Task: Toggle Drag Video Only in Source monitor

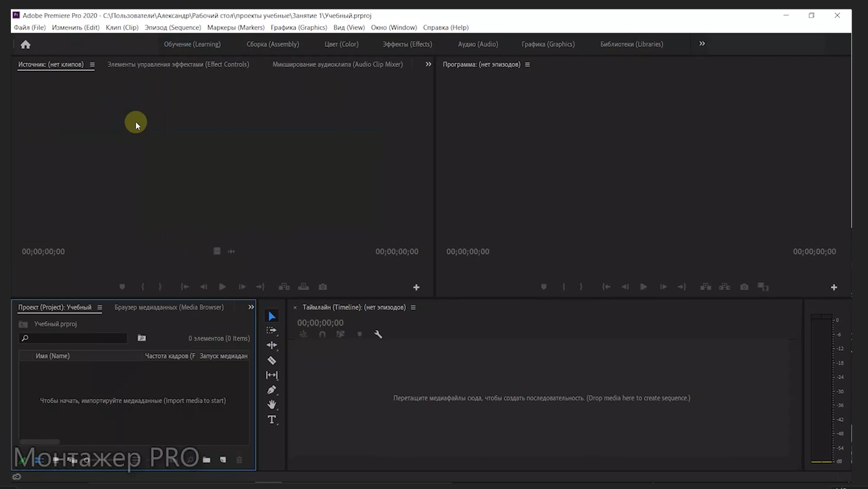Action: click(x=216, y=251)
